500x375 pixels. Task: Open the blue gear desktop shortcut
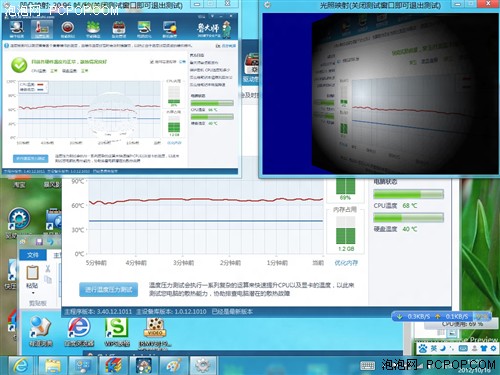pos(19,219)
